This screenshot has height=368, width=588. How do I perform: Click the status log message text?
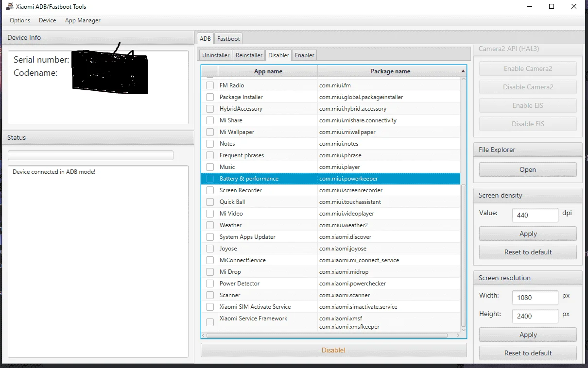click(x=54, y=172)
